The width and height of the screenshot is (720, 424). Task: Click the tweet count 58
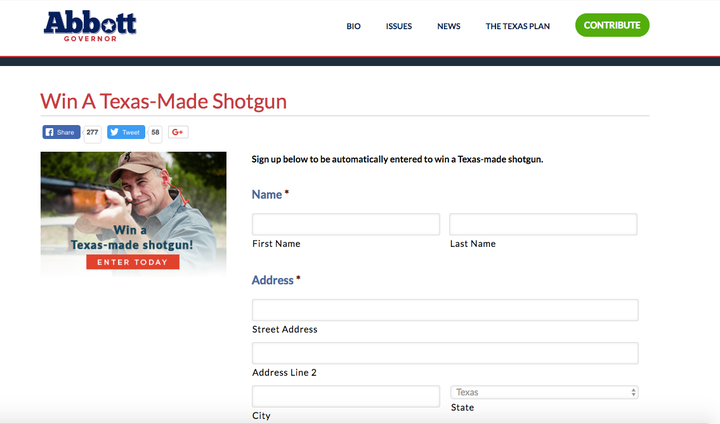click(155, 132)
